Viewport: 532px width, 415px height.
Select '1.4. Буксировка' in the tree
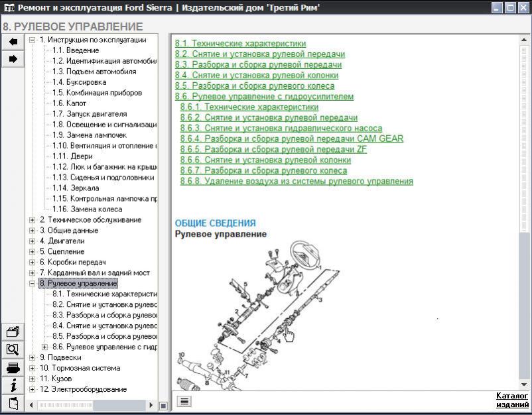tap(80, 82)
